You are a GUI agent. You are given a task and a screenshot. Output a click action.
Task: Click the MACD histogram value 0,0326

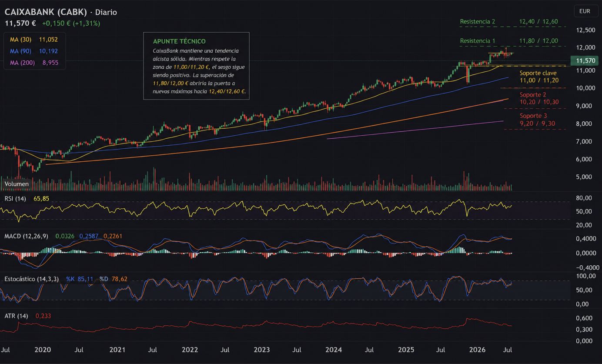click(65, 236)
